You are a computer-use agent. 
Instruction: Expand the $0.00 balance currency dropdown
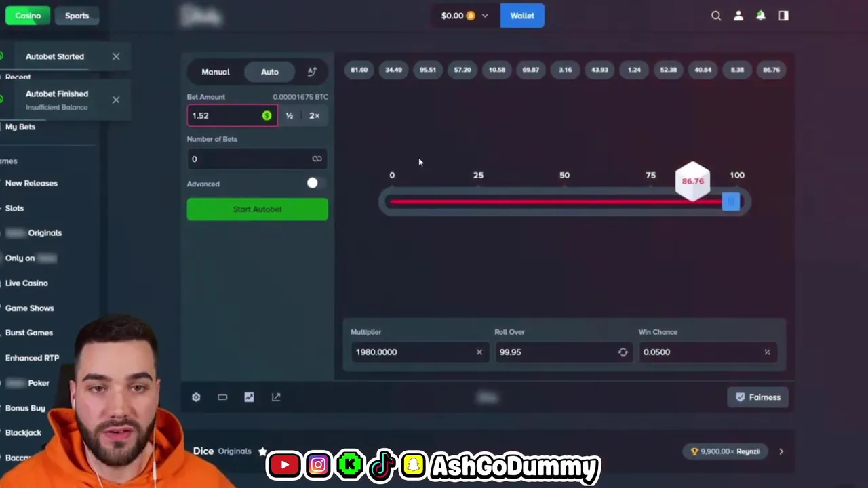(x=465, y=16)
